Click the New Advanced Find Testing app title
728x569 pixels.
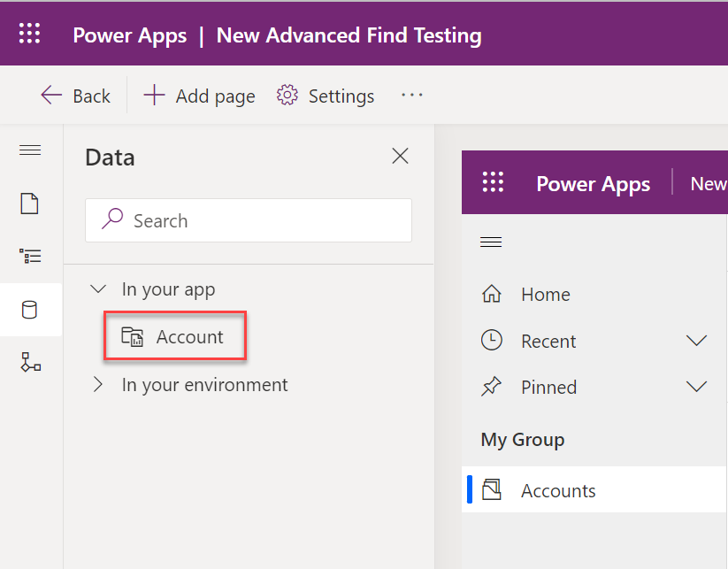(349, 35)
